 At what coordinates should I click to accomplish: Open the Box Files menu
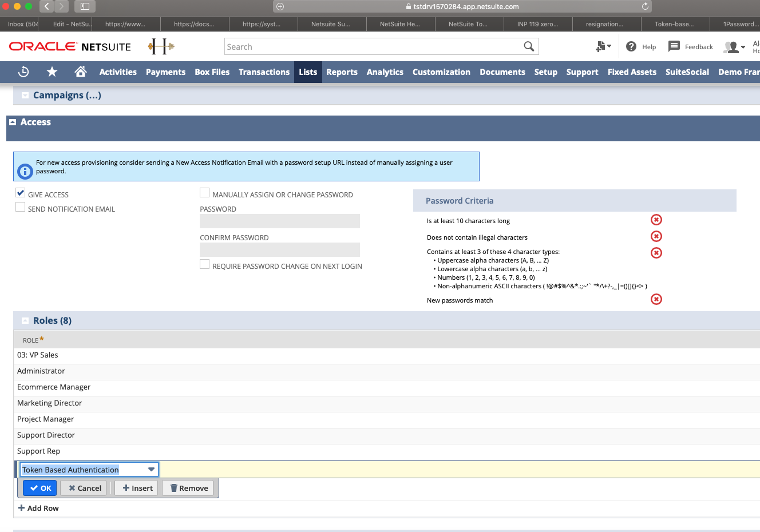212,72
